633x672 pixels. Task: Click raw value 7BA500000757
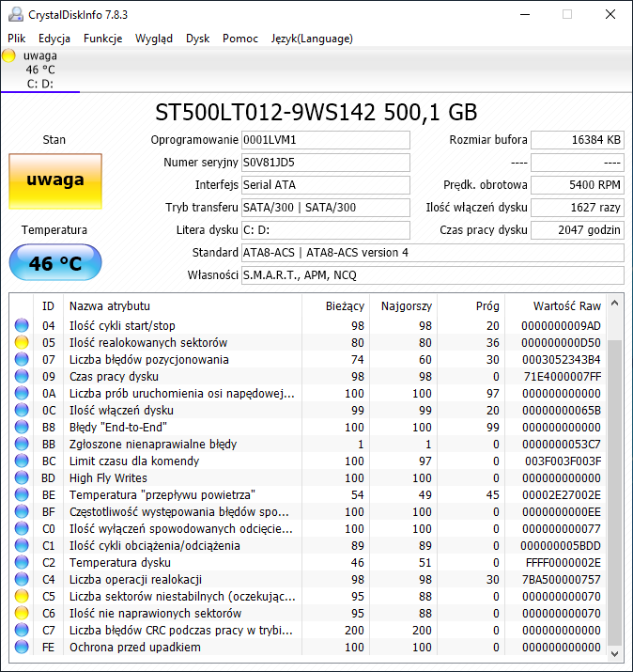(x=561, y=580)
